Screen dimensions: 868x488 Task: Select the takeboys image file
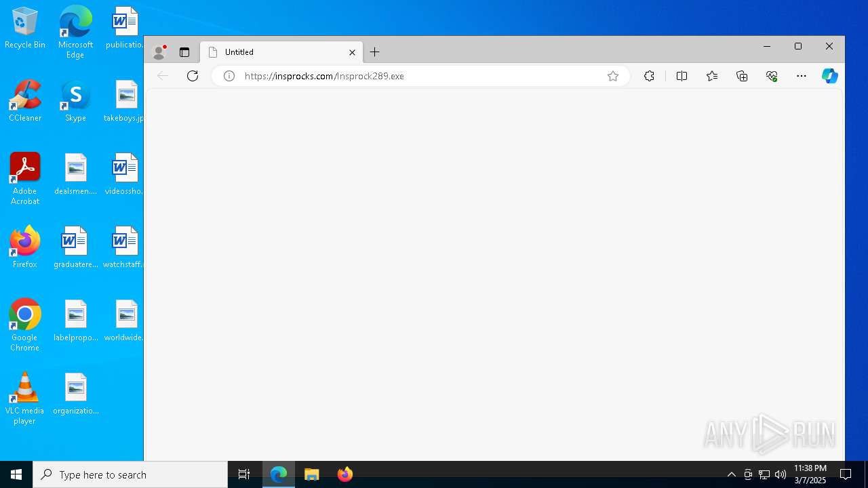123,101
